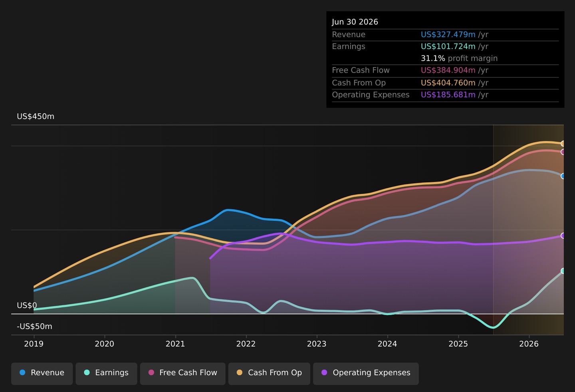Select the 2026 x-axis label

point(529,344)
